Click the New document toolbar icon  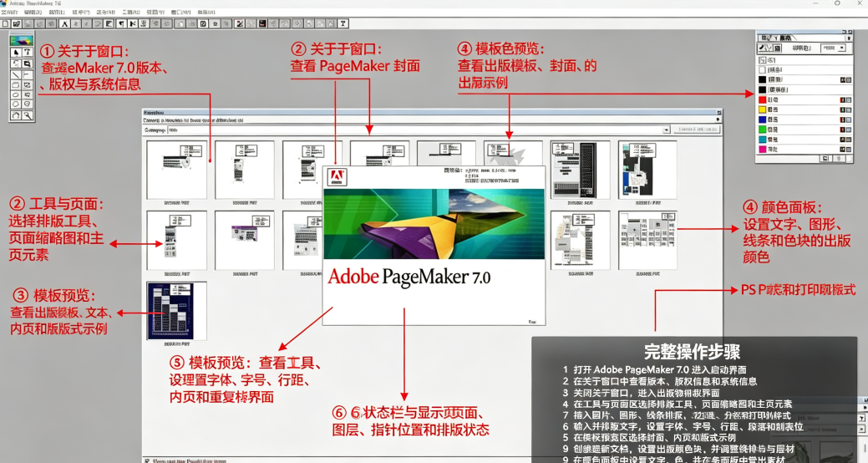[6, 23]
